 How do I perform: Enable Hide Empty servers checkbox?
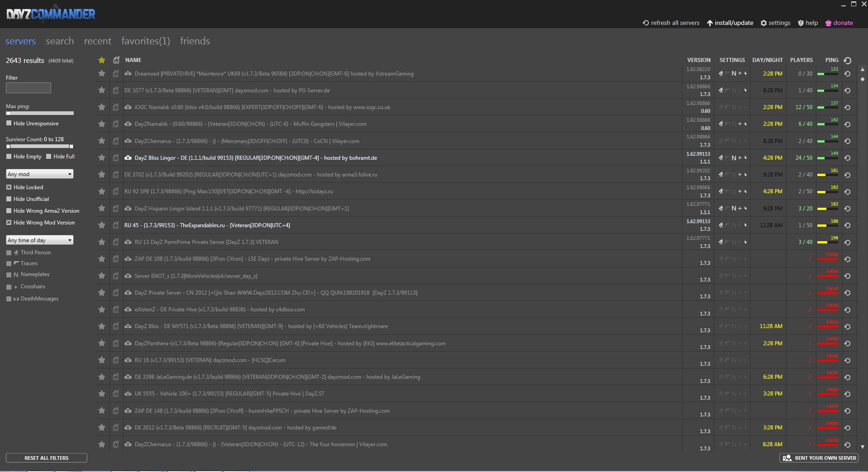coord(9,157)
